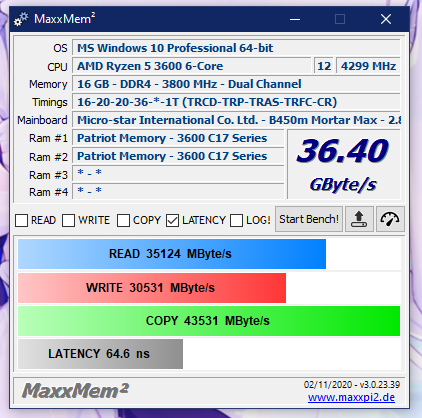
Task: Start the benchmark with Start Bench!
Action: tap(309, 219)
